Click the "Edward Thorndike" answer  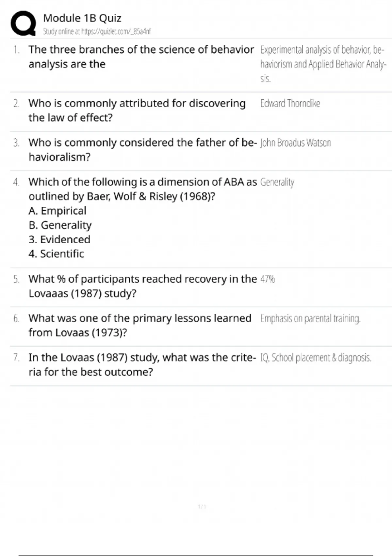[x=290, y=103]
